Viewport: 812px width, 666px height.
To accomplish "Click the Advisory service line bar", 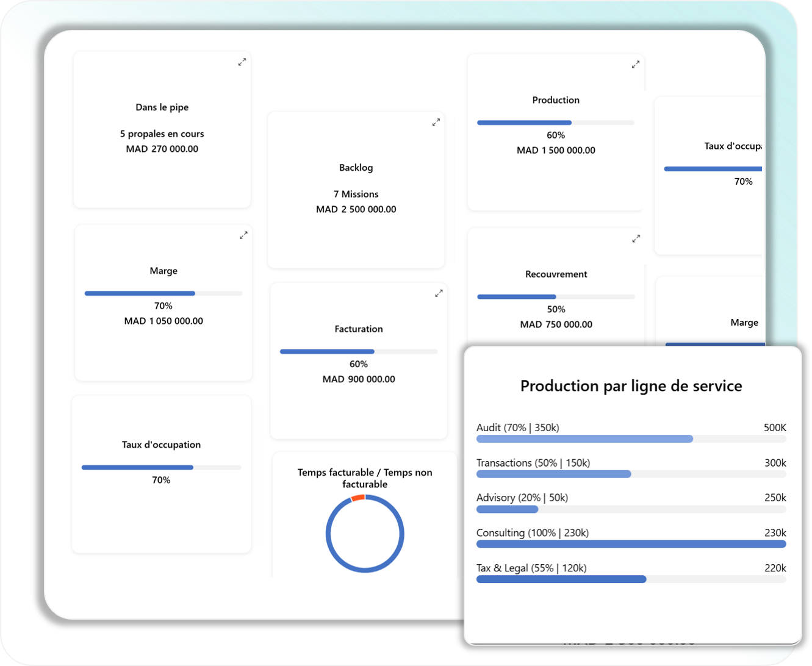I will tap(631, 509).
